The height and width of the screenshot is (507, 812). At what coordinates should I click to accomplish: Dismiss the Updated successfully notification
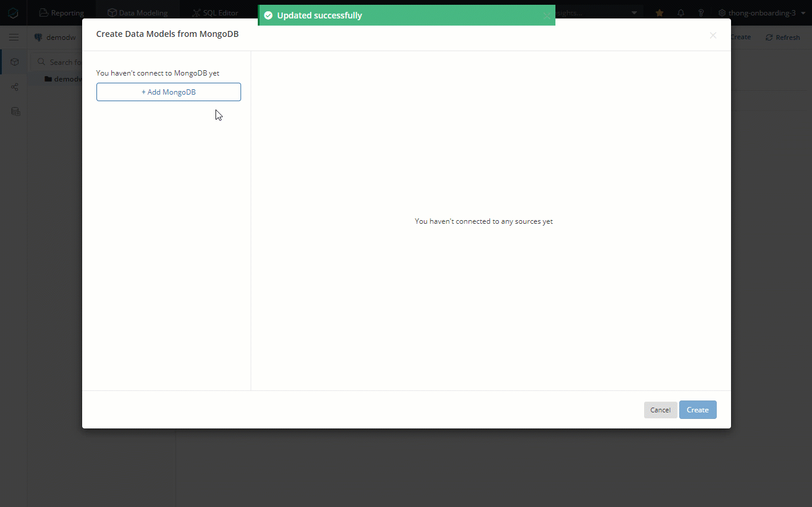coord(546,15)
